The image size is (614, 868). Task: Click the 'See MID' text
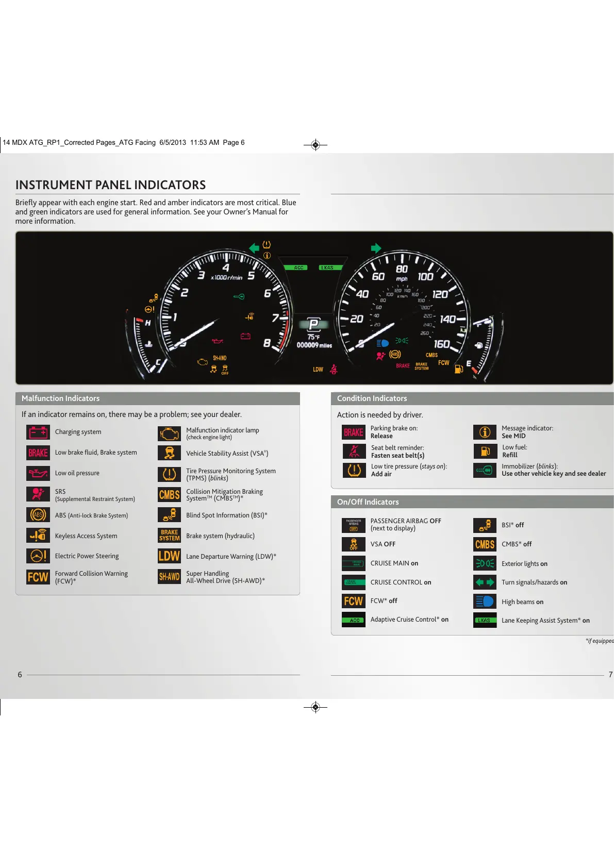point(513,436)
